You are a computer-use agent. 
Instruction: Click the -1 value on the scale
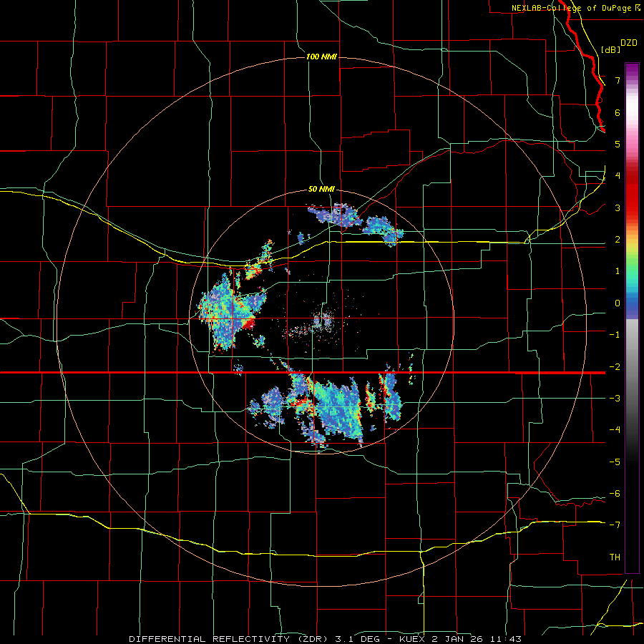tap(615, 335)
